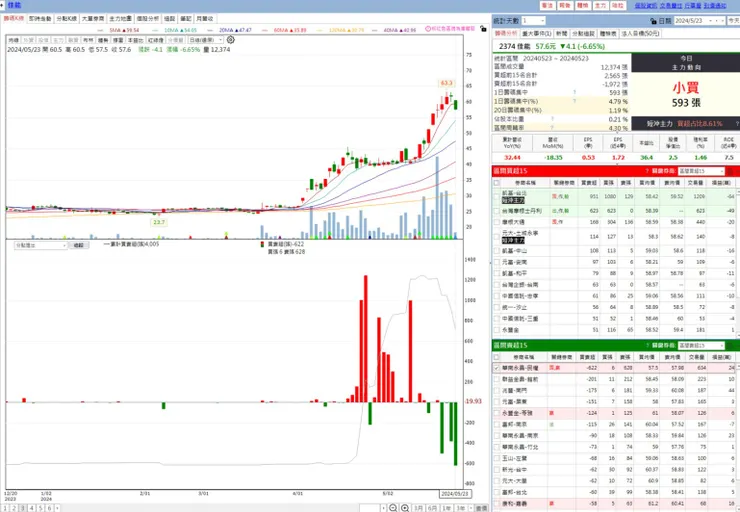
Task: Click the empty input box beside zoom icons
Action: click(370, 508)
